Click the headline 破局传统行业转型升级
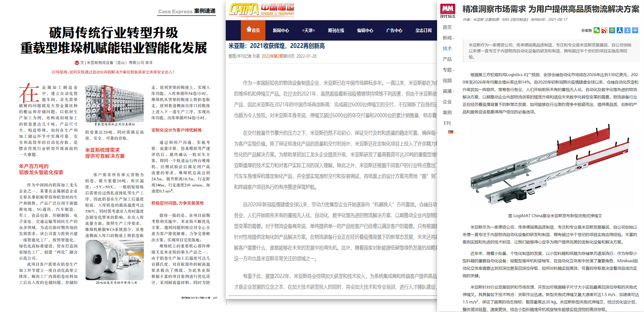The image size is (644, 312). tap(114, 33)
